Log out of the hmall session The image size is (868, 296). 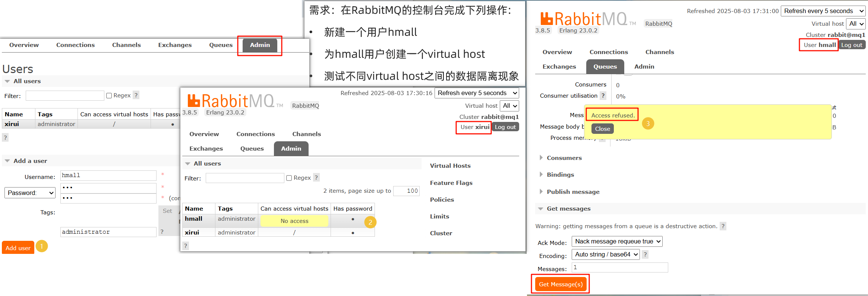(852, 45)
